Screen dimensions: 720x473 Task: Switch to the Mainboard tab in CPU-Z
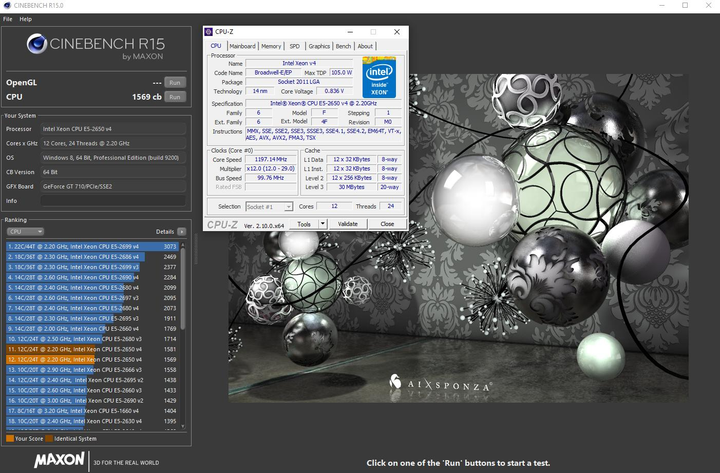point(242,46)
